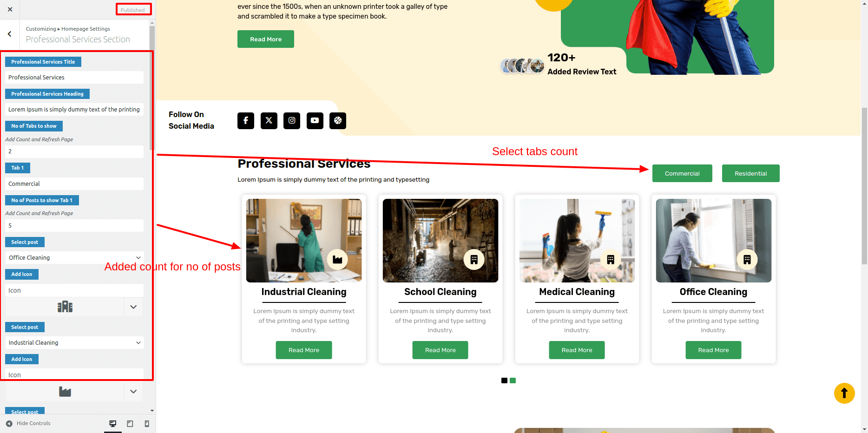The image size is (868, 433).
Task: Open the Industrial Cleaning select post dropdown
Action: tap(74, 343)
